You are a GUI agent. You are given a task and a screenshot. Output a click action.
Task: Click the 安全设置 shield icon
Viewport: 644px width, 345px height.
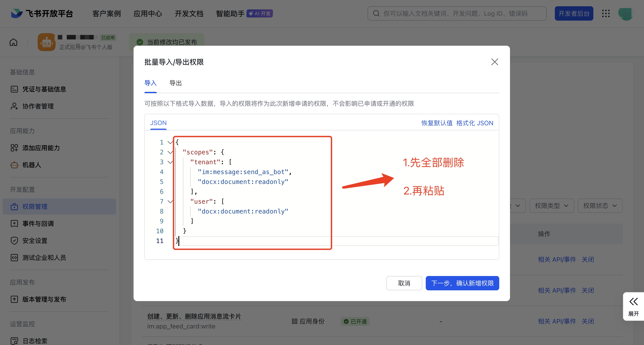point(14,241)
